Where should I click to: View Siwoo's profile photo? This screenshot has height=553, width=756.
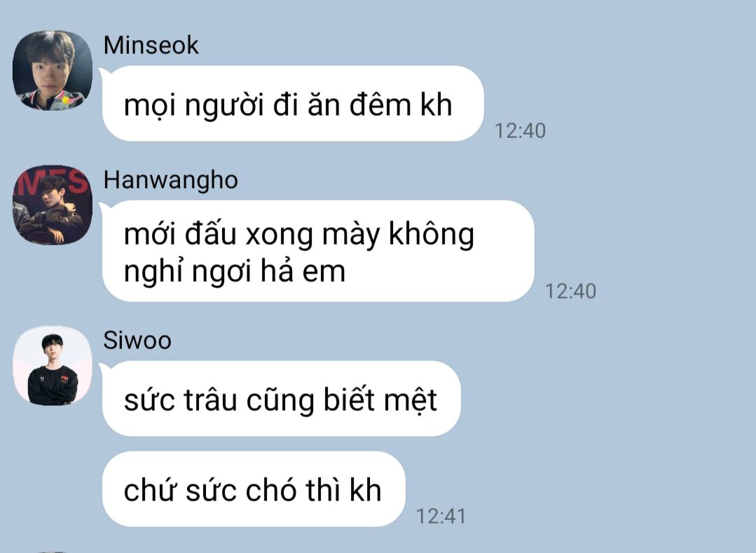point(52,366)
